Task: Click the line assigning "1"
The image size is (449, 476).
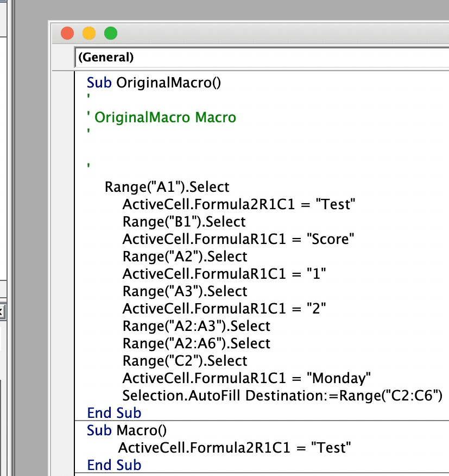Action: [224, 273]
